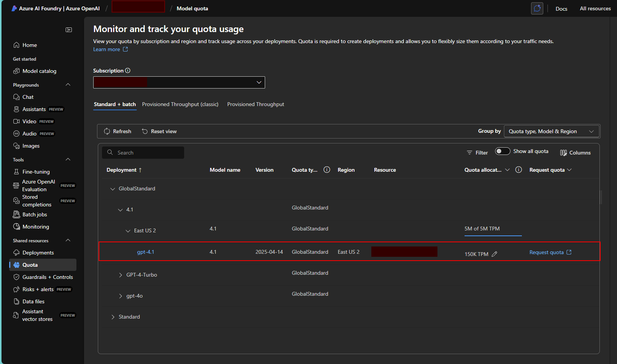This screenshot has height=364, width=617.
Task: Edit the 150K TPM quota allocation
Action: pyautogui.click(x=494, y=254)
